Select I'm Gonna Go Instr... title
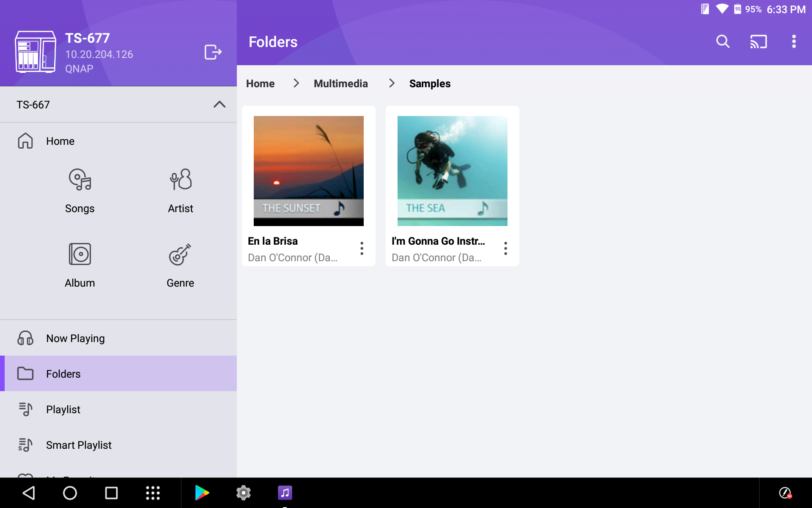This screenshot has height=508, width=812. pyautogui.click(x=438, y=241)
